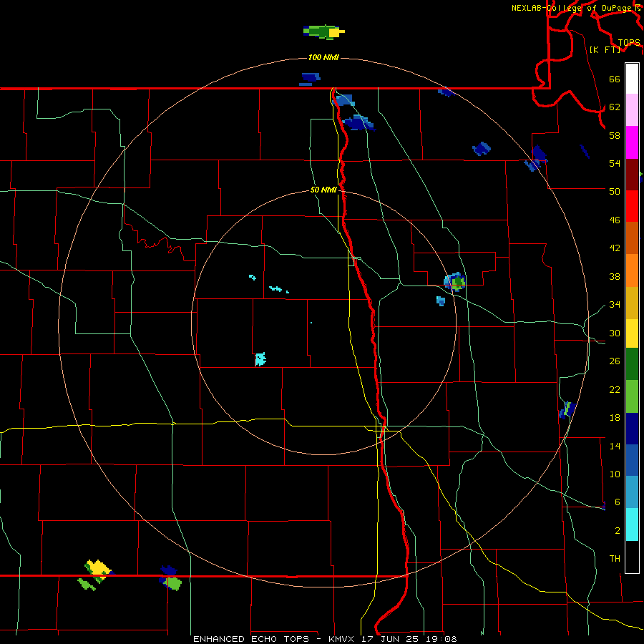Select the dark red legend swatch
The width and height of the screenshot is (644, 644).
click(x=632, y=175)
